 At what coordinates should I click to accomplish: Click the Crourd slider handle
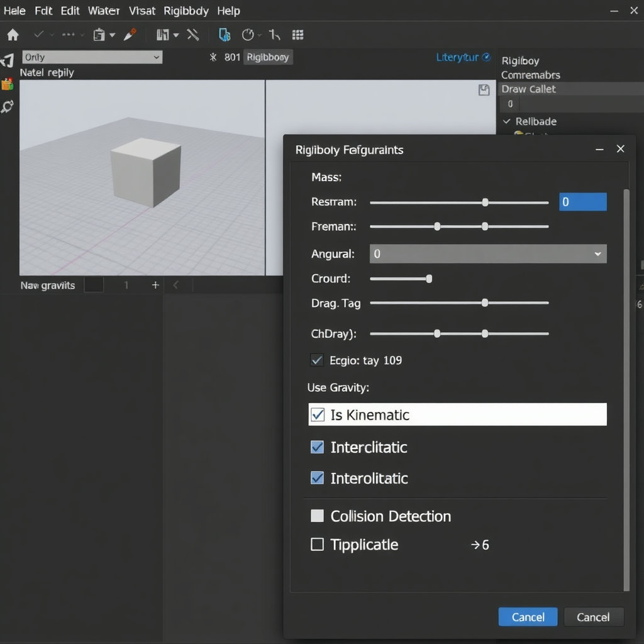[429, 279]
